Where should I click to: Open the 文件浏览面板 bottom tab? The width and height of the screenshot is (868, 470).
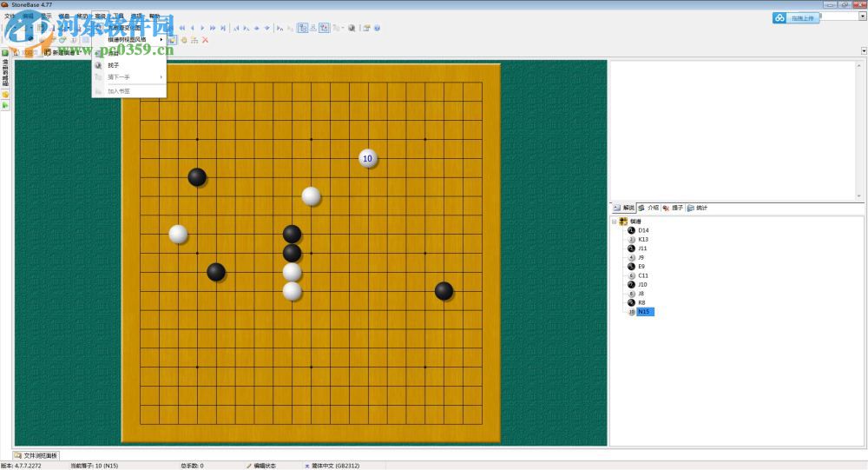[x=36, y=455]
